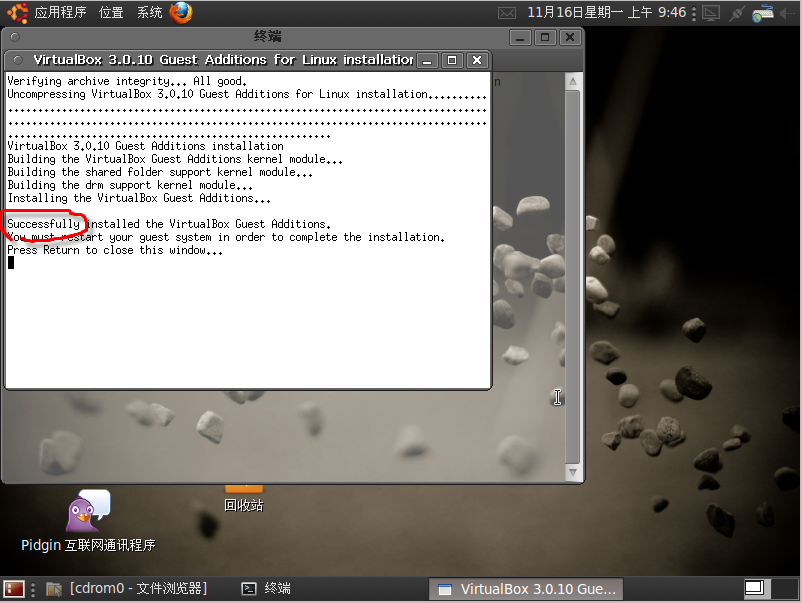Click 'Uncompressing VirtualBox 3.0.10' line

click(247, 94)
